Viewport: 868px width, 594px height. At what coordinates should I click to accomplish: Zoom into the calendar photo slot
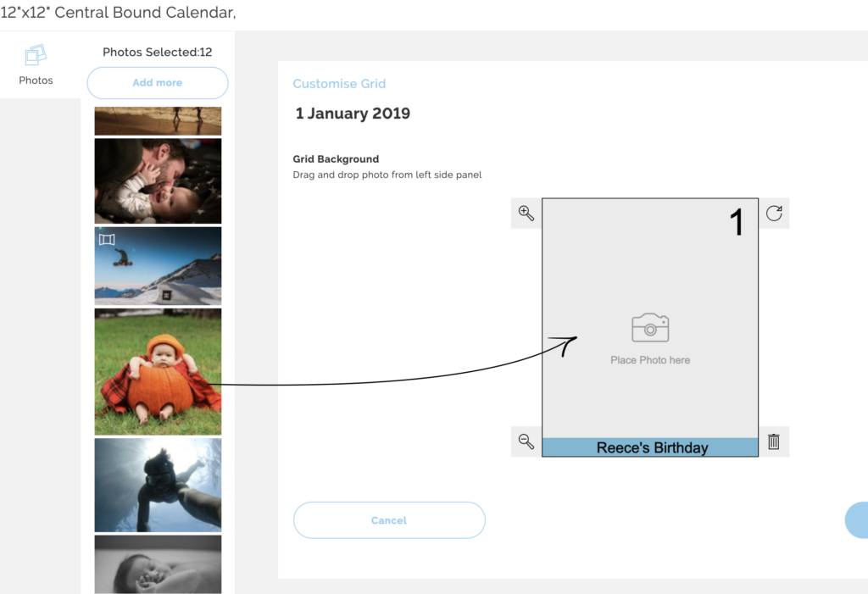click(x=526, y=214)
